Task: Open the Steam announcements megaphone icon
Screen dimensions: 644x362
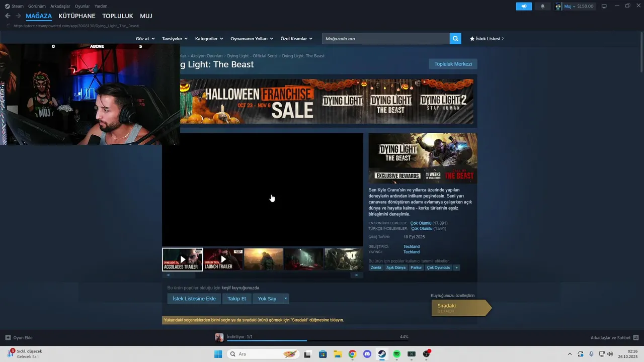Action: coord(524,7)
